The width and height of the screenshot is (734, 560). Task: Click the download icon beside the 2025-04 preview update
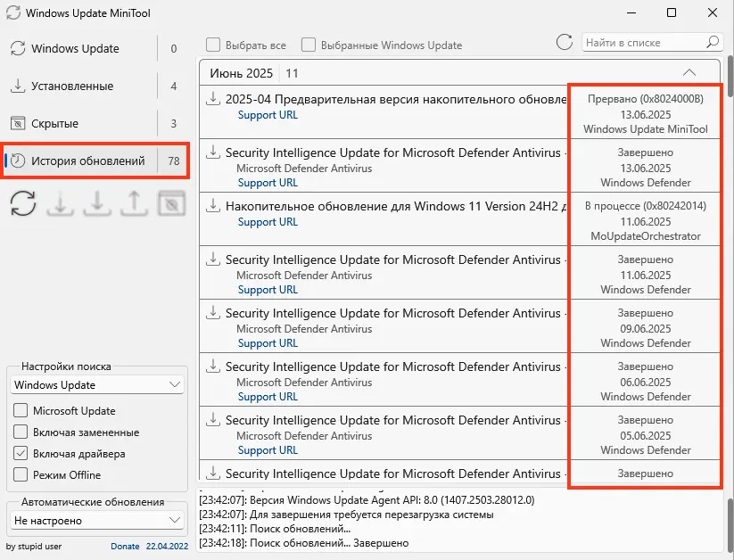213,99
